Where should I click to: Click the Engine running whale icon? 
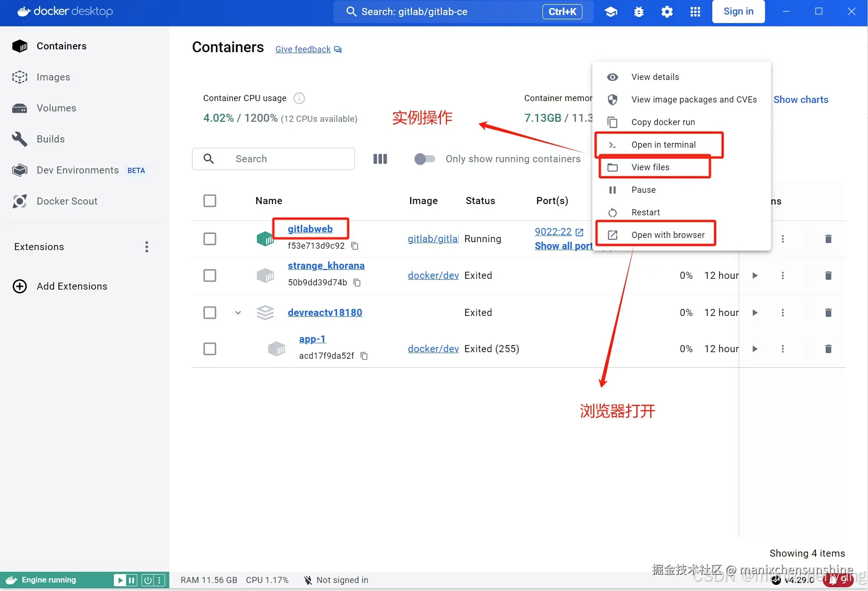(x=12, y=580)
